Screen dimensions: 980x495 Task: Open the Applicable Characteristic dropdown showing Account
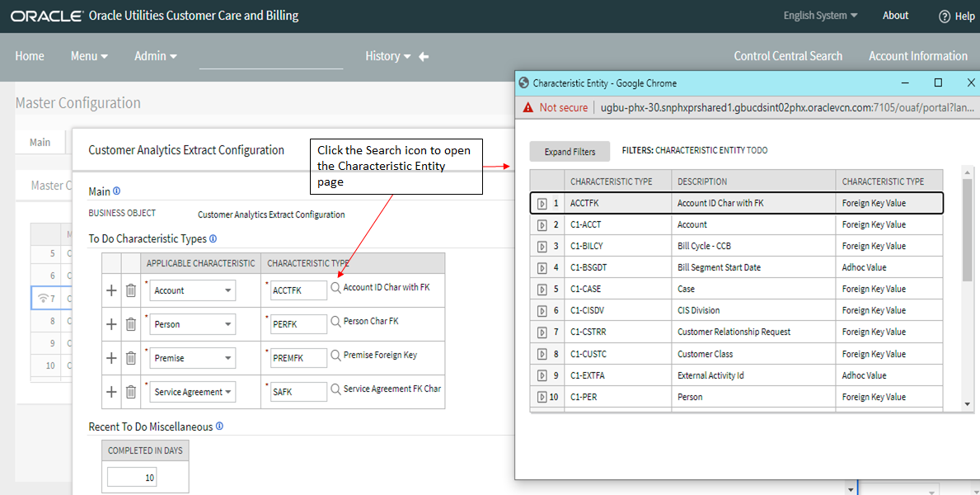192,290
